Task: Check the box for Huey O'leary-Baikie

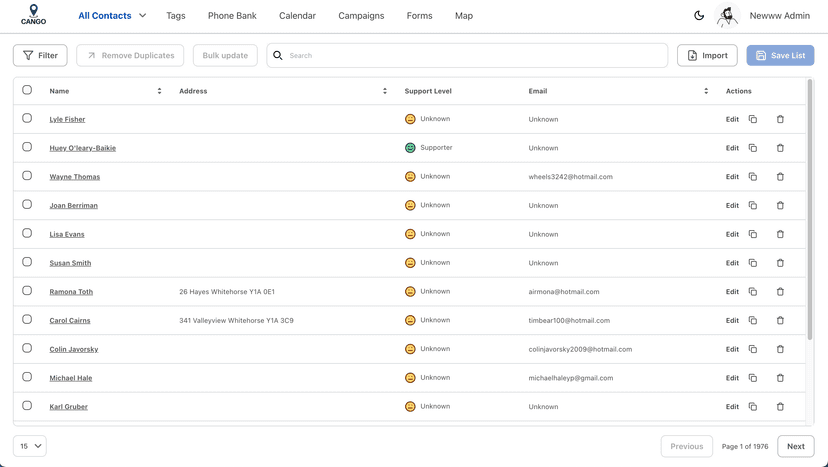Action: point(27,147)
